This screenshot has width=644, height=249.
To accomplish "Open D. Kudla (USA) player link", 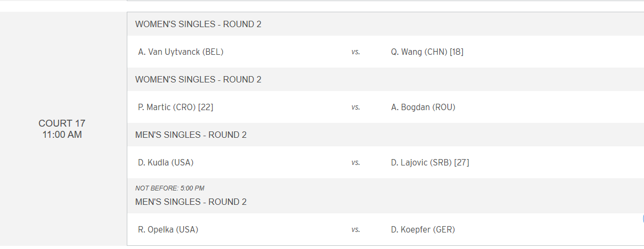I will [x=166, y=163].
